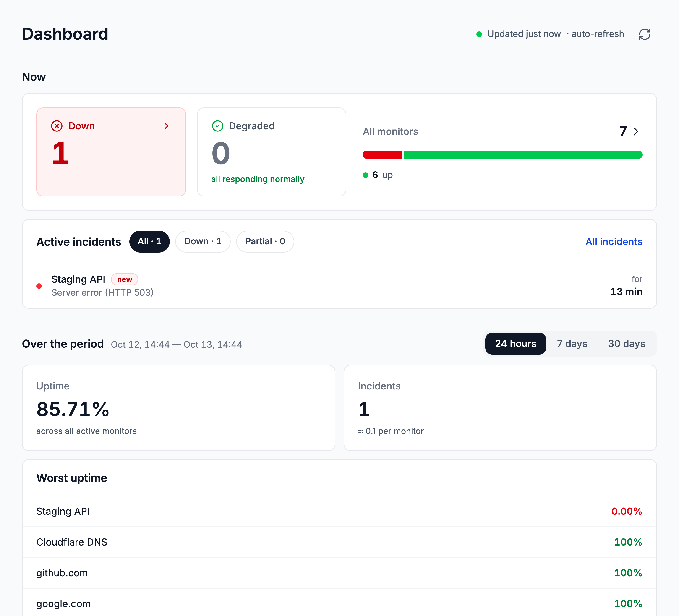Open Cloudflare DNS in Worst uptime list
The height and width of the screenshot is (616, 679).
pyautogui.click(x=339, y=542)
